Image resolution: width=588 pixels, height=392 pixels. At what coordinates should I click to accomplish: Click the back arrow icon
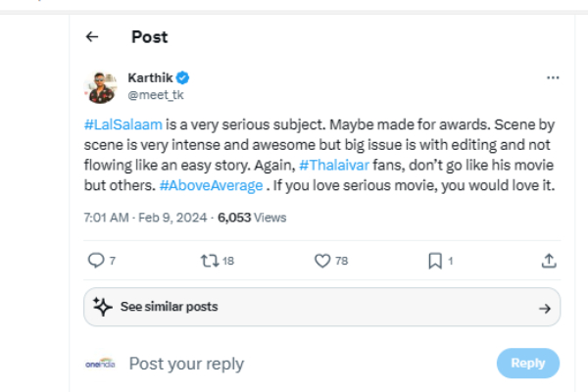[x=92, y=37]
